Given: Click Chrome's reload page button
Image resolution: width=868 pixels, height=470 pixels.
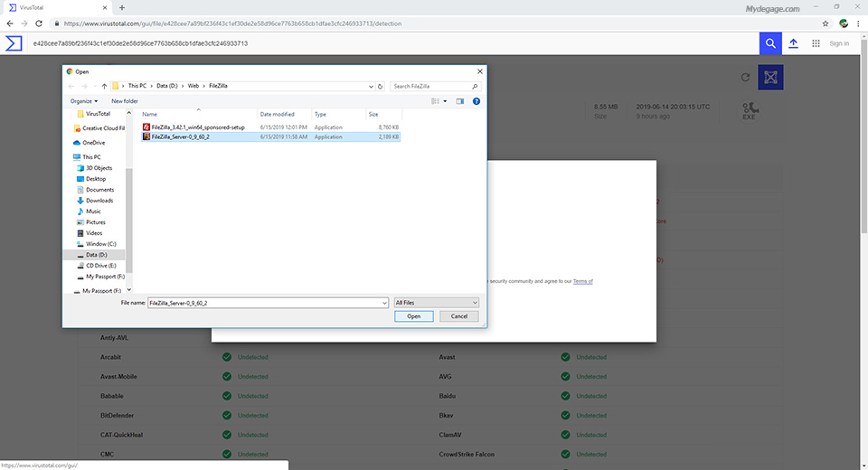Looking at the screenshot, I should [x=38, y=23].
